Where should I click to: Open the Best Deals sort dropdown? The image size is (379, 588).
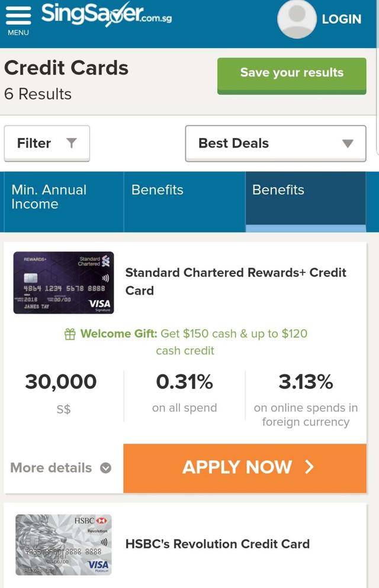[275, 143]
